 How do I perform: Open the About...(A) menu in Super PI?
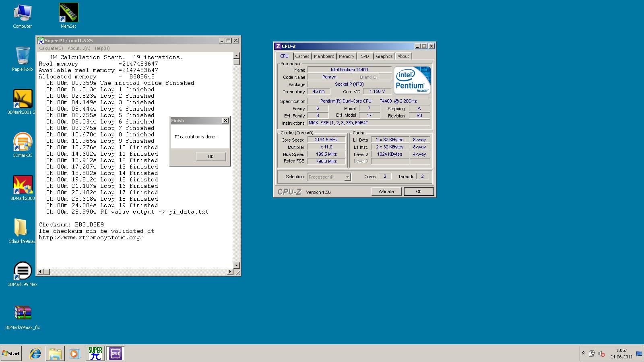pyautogui.click(x=79, y=48)
